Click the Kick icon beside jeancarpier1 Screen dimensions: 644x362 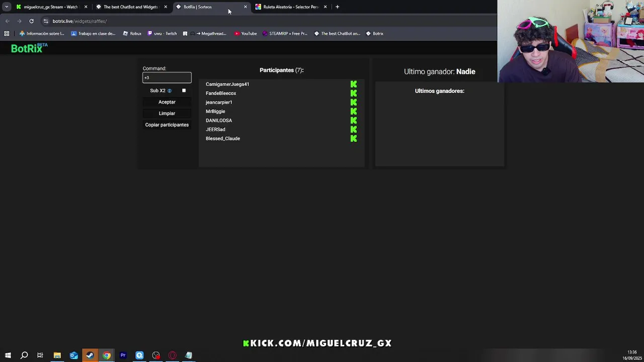[x=354, y=102]
